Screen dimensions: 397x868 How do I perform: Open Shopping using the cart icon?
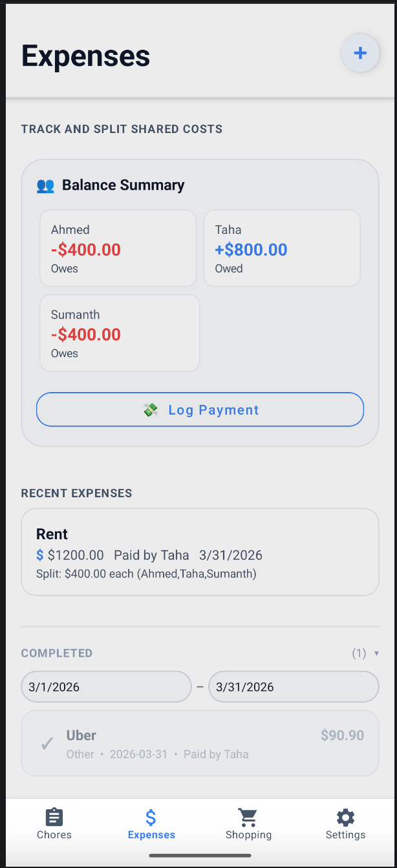248,816
